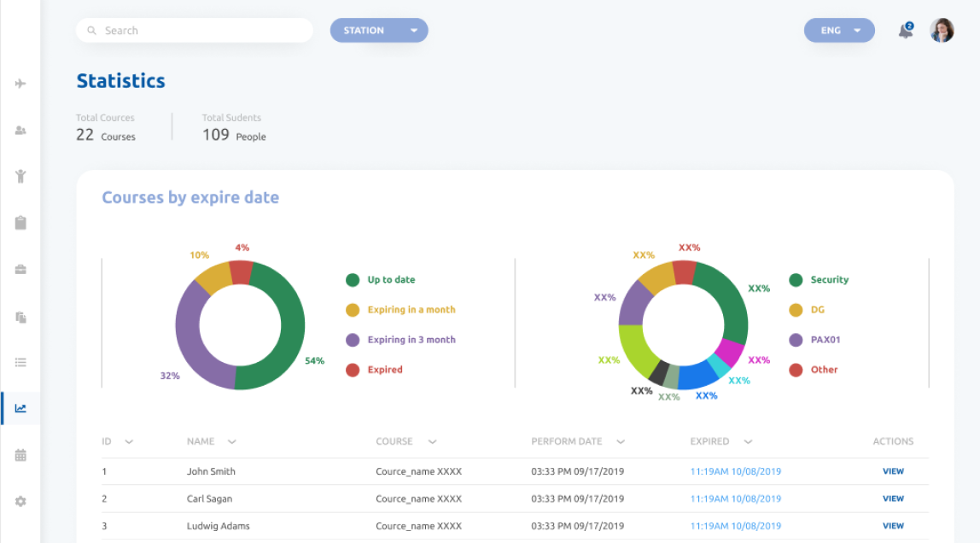
Task: Open the students section via the people icon
Action: [20, 130]
